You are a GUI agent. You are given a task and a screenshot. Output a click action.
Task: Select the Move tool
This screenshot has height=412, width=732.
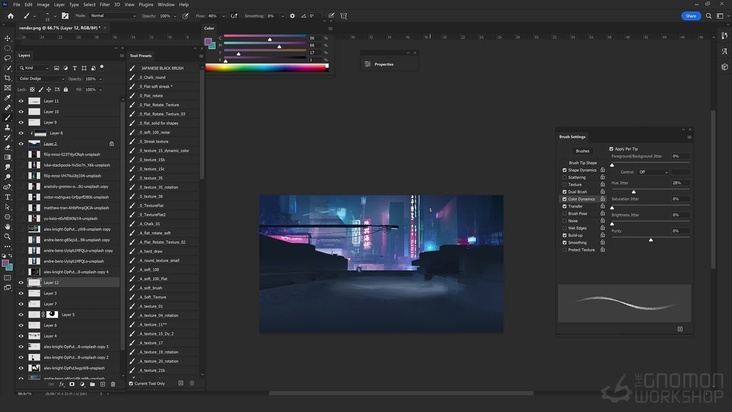[7, 38]
